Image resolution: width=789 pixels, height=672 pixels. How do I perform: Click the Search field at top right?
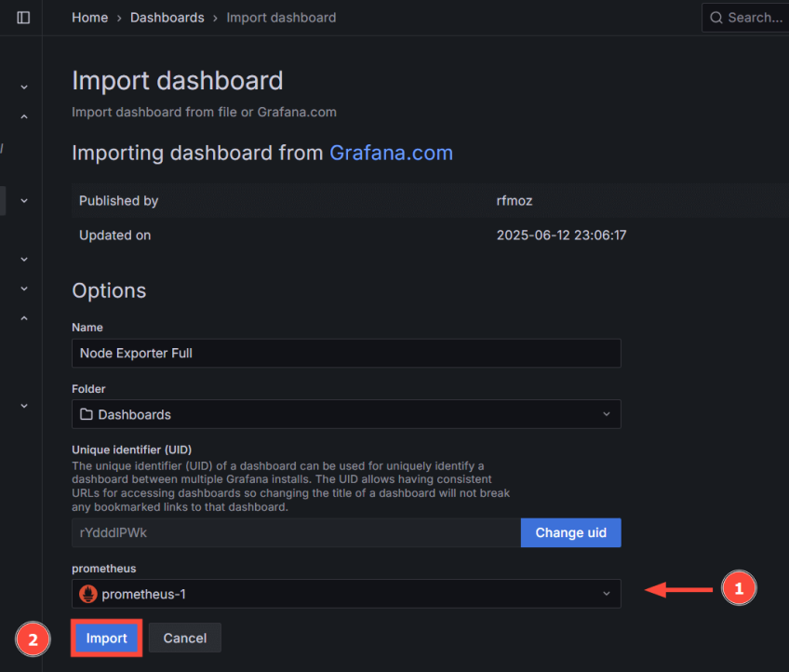749,17
